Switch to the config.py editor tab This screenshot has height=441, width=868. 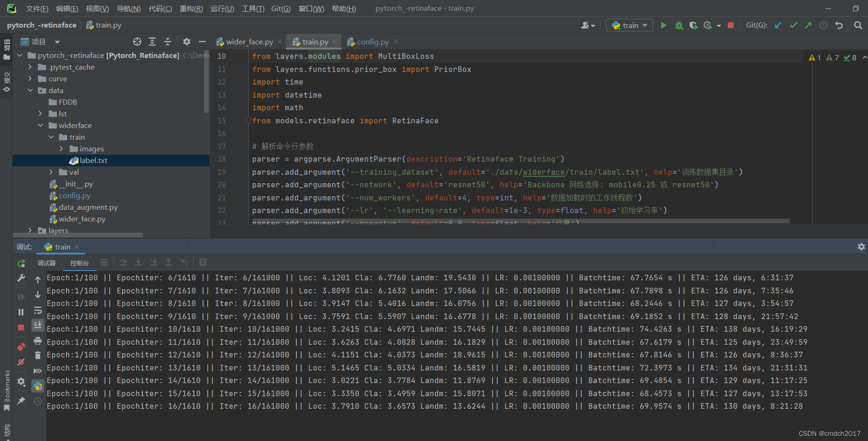[x=372, y=42]
